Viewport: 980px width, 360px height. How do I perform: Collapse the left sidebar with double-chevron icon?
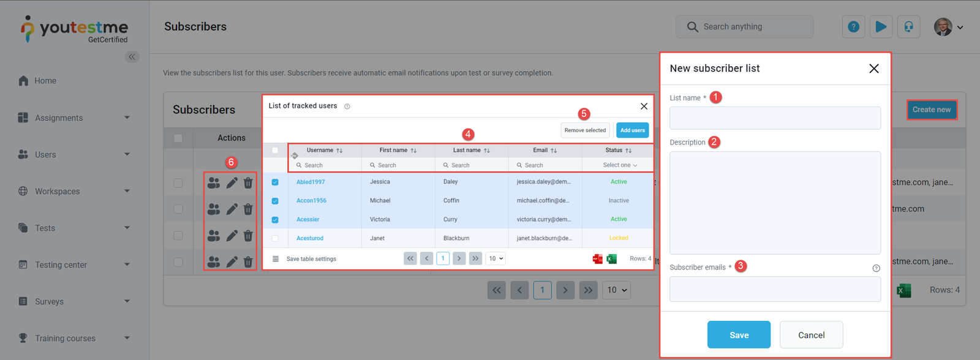click(132, 57)
